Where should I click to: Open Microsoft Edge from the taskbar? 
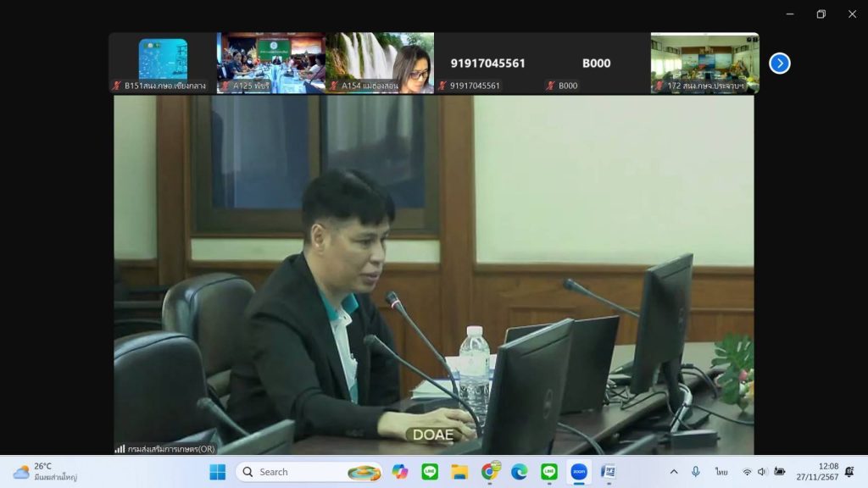click(519, 472)
